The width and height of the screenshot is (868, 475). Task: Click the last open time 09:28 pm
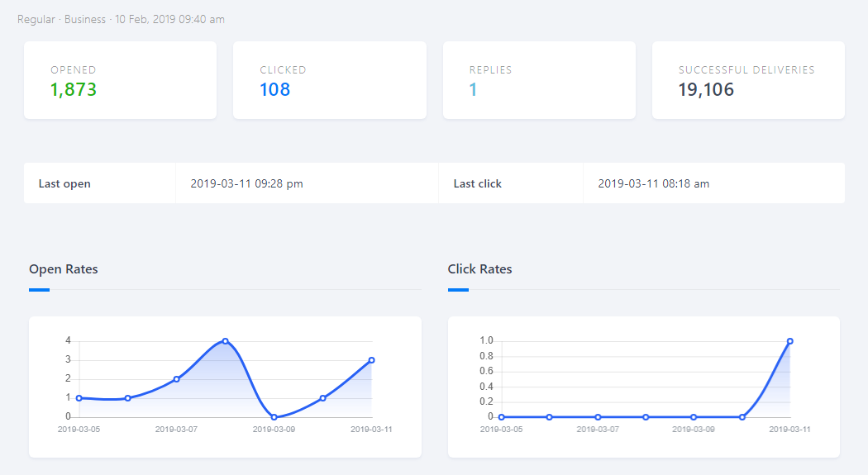click(x=279, y=183)
